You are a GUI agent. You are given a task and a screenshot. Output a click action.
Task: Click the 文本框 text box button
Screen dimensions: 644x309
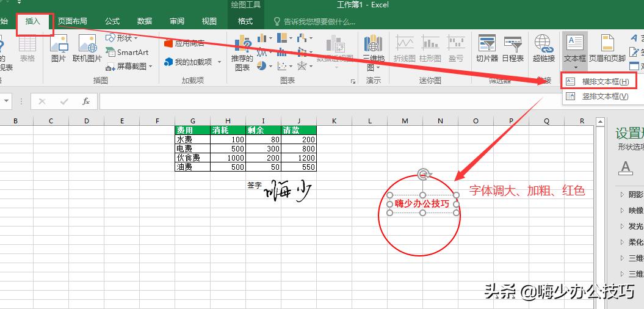coord(574,51)
